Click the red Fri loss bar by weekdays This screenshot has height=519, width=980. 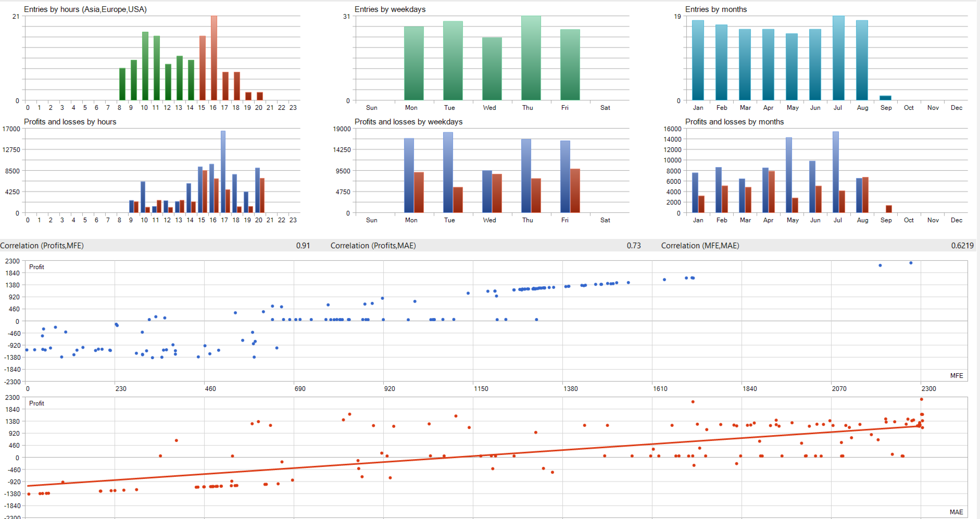575,191
